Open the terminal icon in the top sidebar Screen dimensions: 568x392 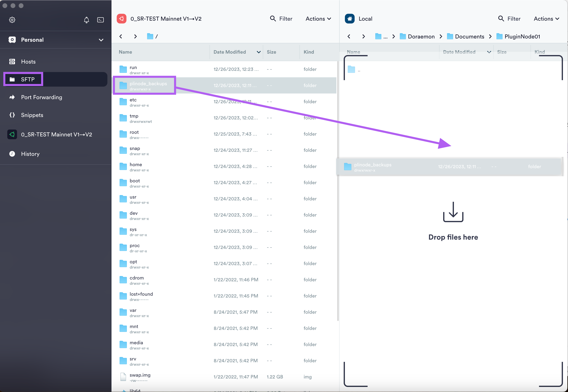(x=101, y=20)
